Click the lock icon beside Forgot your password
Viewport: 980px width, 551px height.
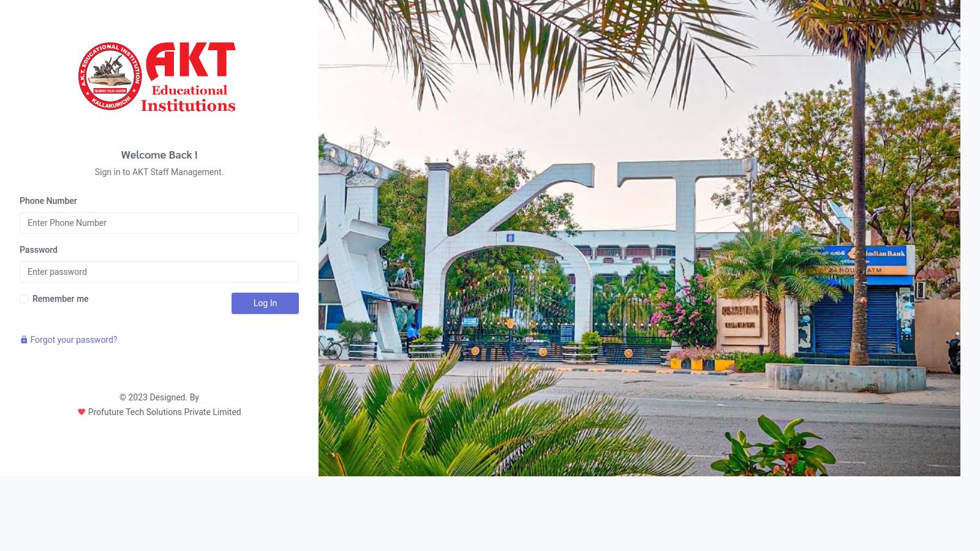[x=24, y=340]
